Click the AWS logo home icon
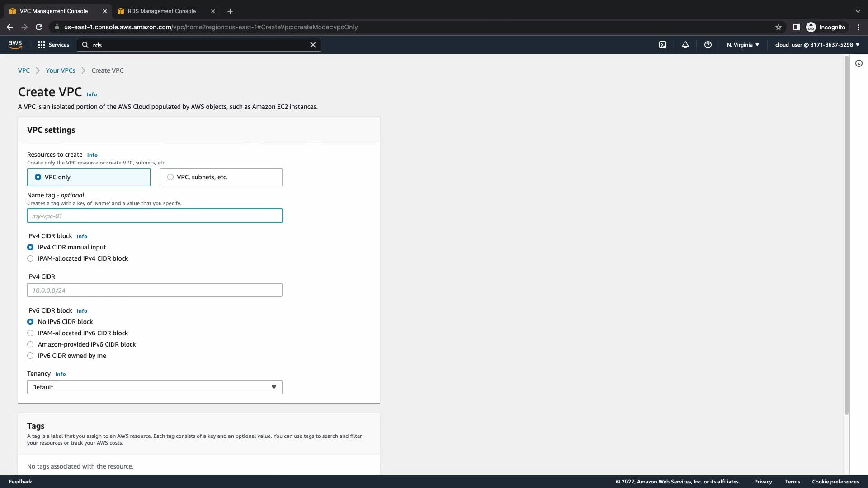 tap(15, 44)
